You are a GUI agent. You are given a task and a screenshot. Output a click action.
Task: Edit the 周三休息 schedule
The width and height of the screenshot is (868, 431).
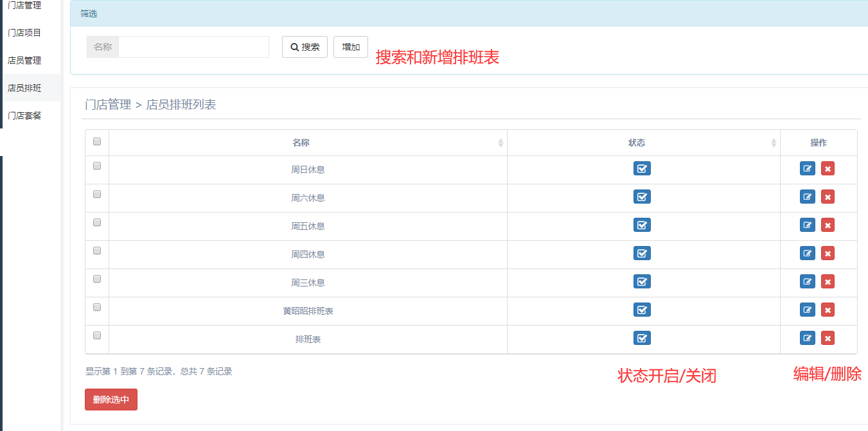click(x=808, y=281)
